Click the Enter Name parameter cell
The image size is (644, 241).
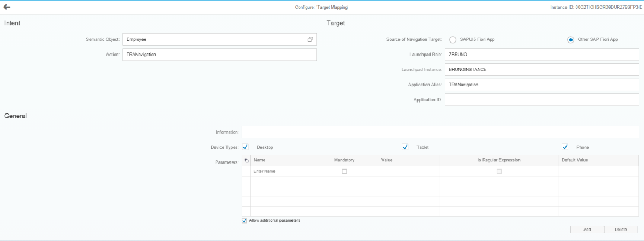[280, 171]
